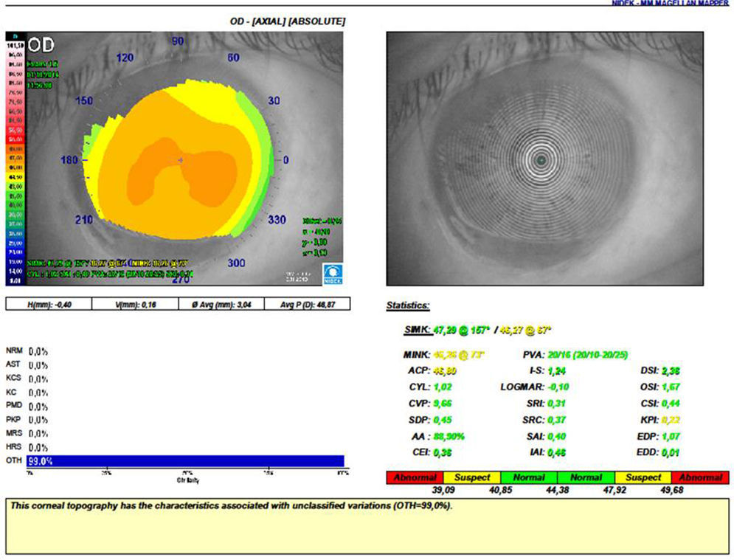This screenshot has width=734, height=560.
Task: Click the left red Abnormal scale segment
Action: 415,477
